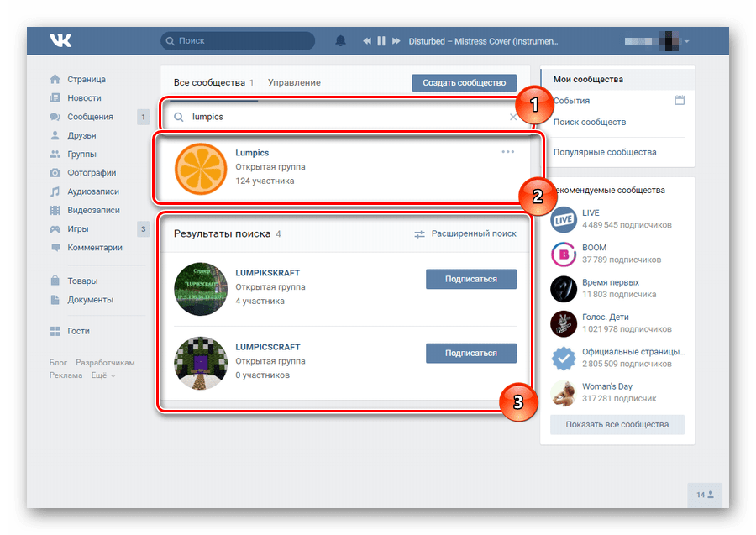Subscribe to the LUMPIKSKRAFT group
756x535 pixels.
click(470, 279)
